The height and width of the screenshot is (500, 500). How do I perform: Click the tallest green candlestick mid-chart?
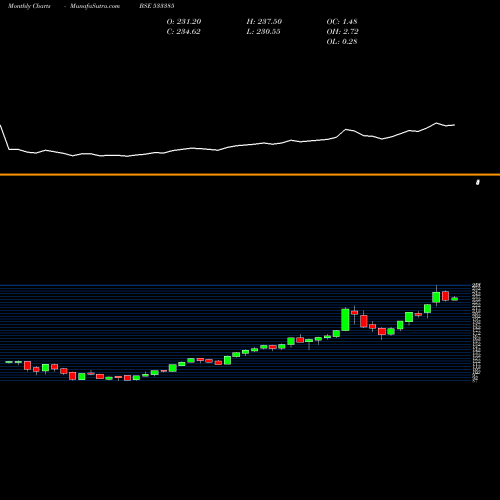pyautogui.click(x=345, y=320)
